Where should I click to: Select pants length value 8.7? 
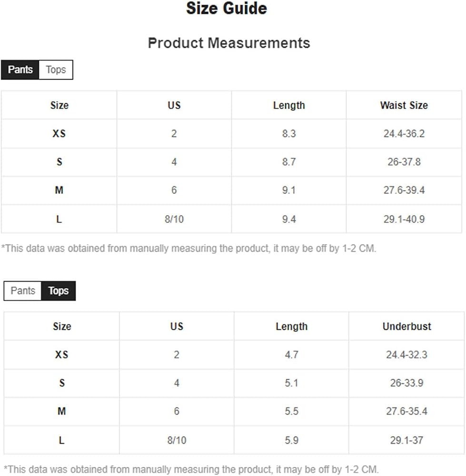point(289,162)
